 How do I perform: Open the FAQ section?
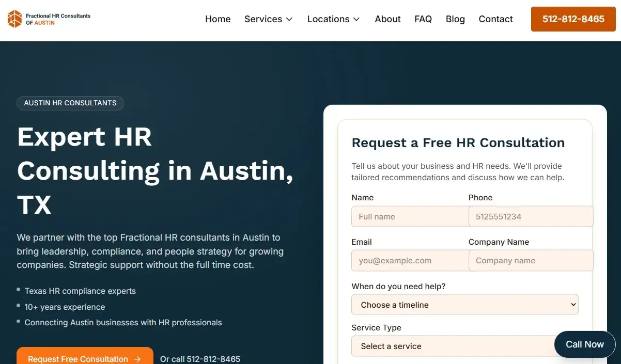coord(423,19)
